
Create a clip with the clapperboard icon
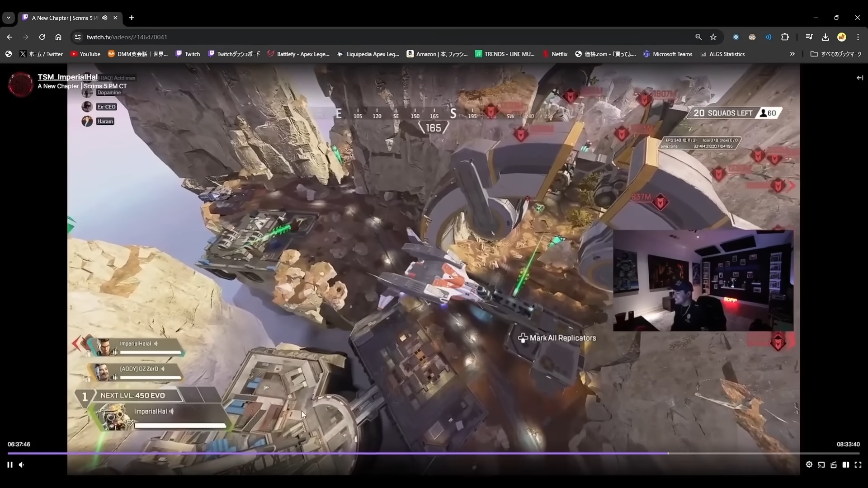(x=834, y=465)
